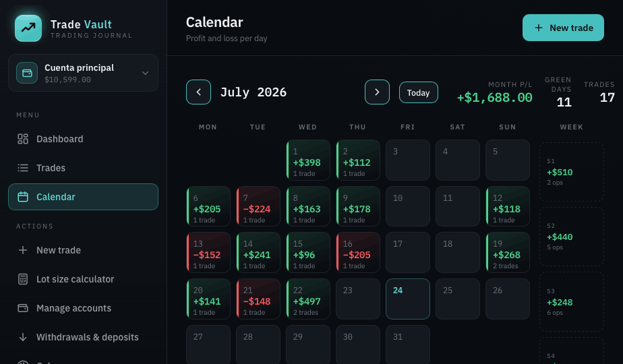Go to previous month with left chevron
623x364 pixels.
click(199, 92)
